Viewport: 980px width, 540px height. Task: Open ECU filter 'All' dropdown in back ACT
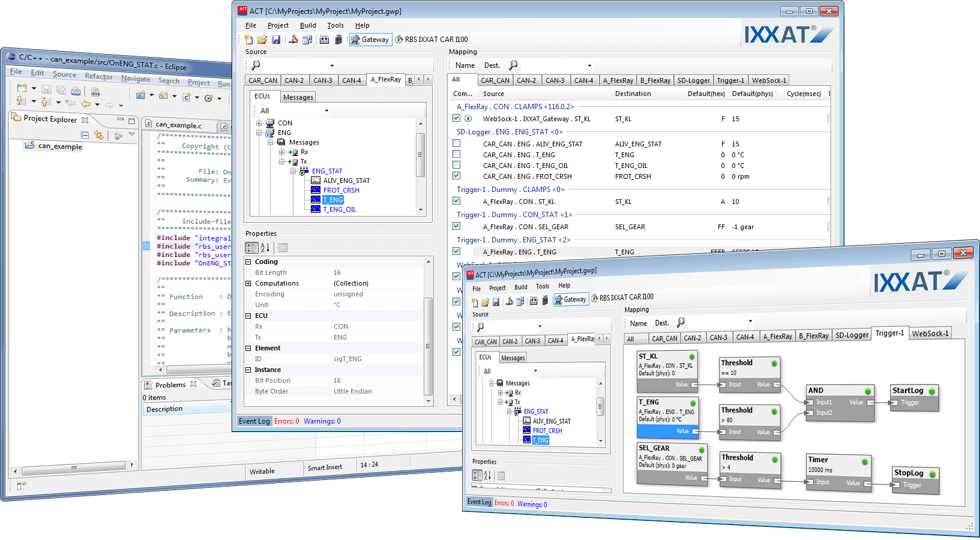[x=326, y=111]
